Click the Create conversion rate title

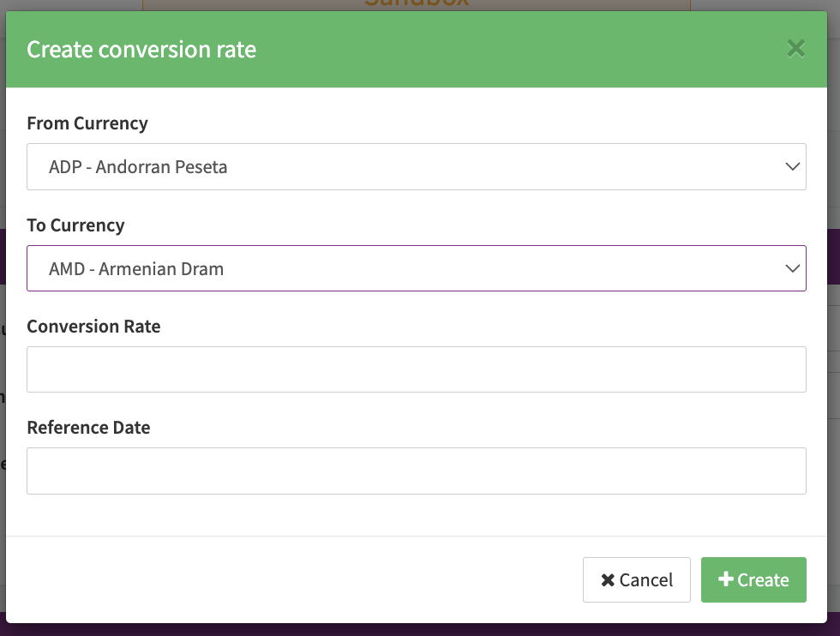tap(141, 50)
